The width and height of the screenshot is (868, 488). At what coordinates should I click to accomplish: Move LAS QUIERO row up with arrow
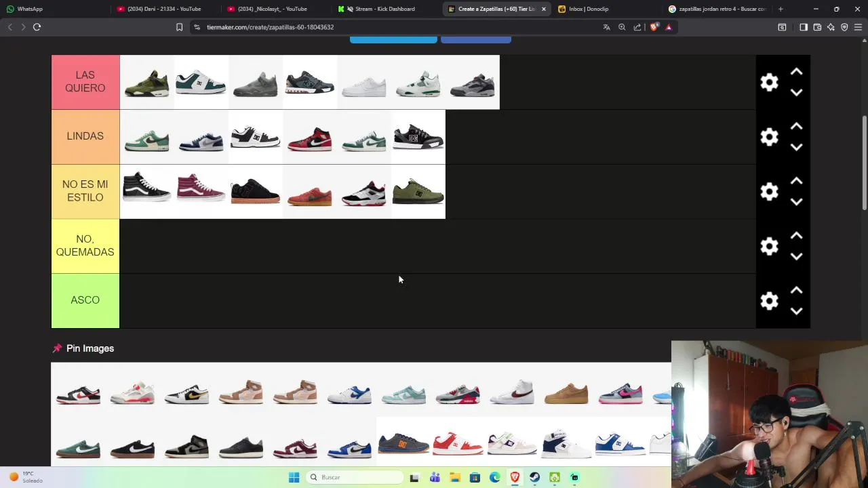796,72
